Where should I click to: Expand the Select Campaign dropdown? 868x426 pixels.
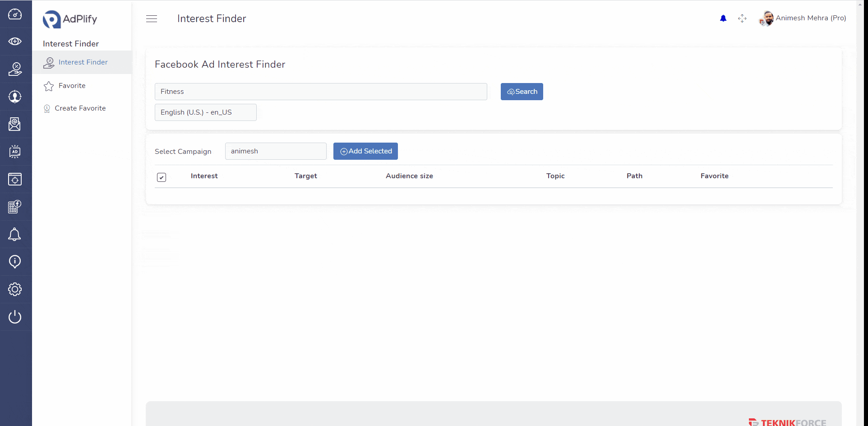[276, 151]
